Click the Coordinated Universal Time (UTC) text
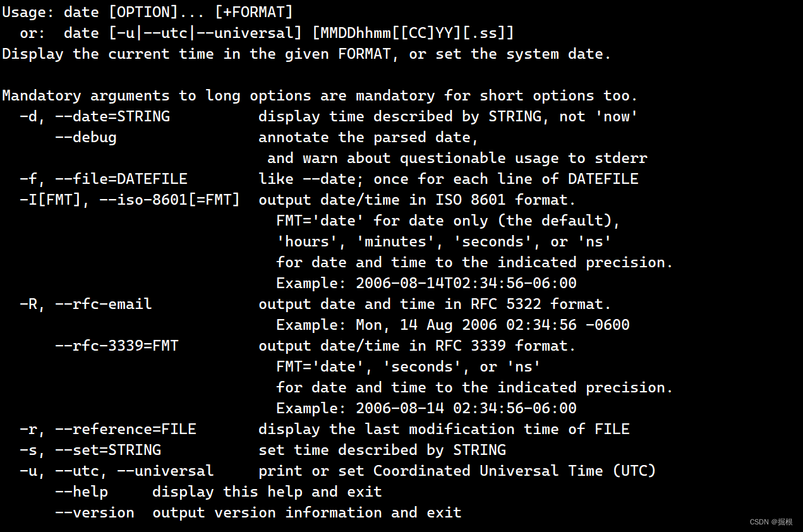Image resolution: width=803 pixels, height=532 pixels. [x=515, y=471]
